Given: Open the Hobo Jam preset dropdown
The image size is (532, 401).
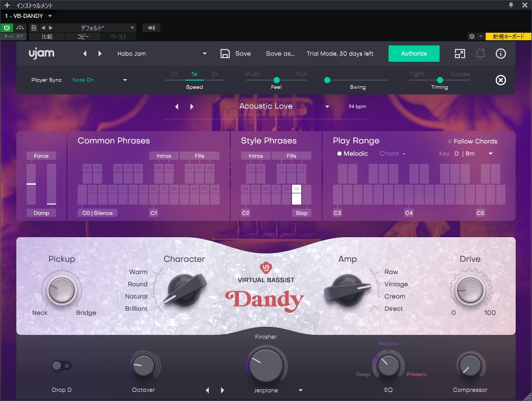Looking at the screenshot, I should (205, 54).
